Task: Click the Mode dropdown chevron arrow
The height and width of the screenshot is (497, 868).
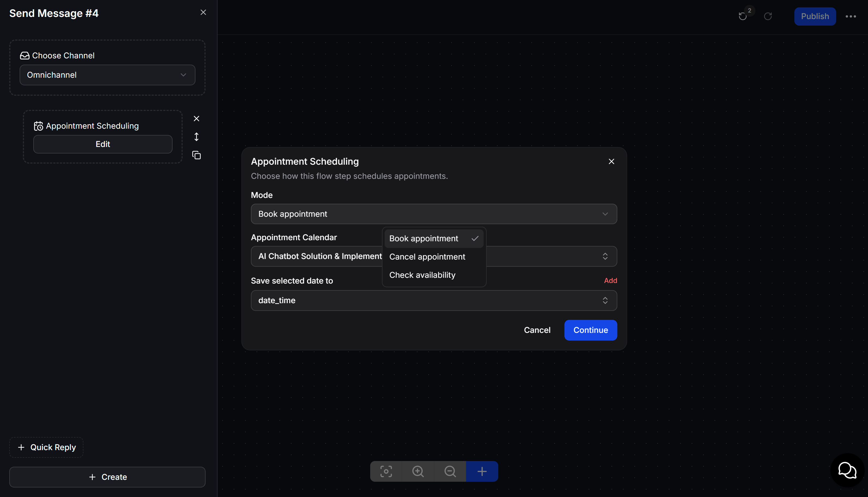Action: coord(605,214)
